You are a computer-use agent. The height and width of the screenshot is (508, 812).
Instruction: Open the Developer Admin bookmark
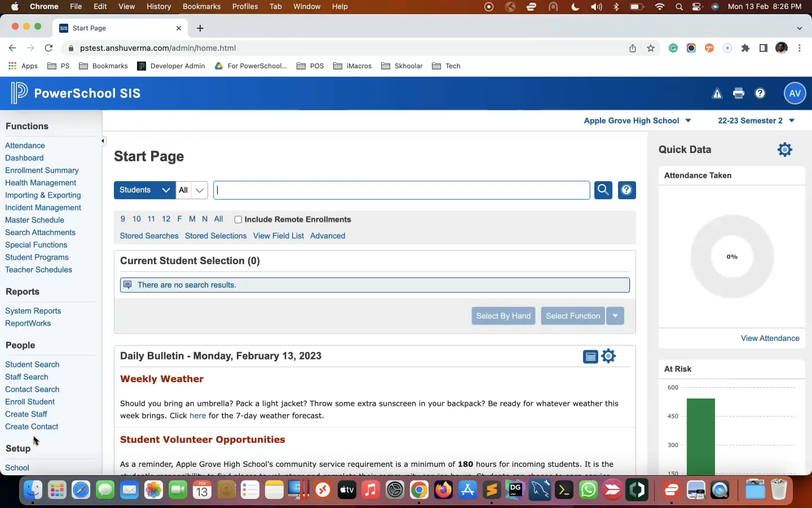(171, 66)
